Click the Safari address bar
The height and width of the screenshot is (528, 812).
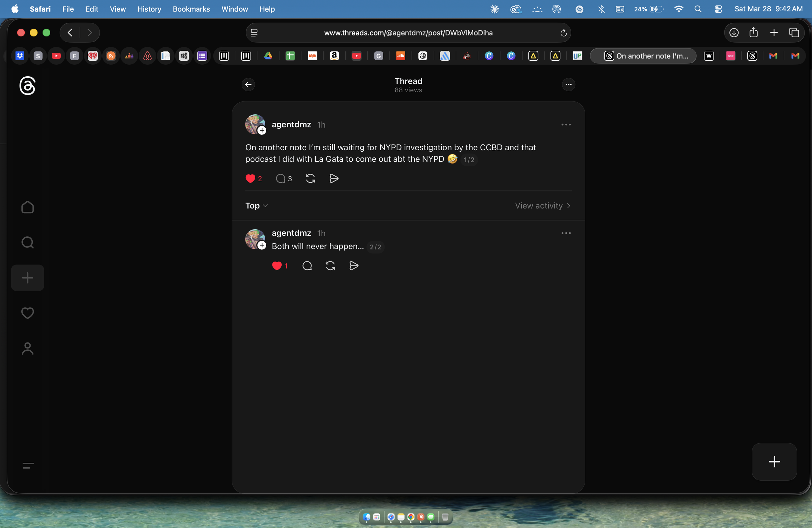click(x=408, y=33)
